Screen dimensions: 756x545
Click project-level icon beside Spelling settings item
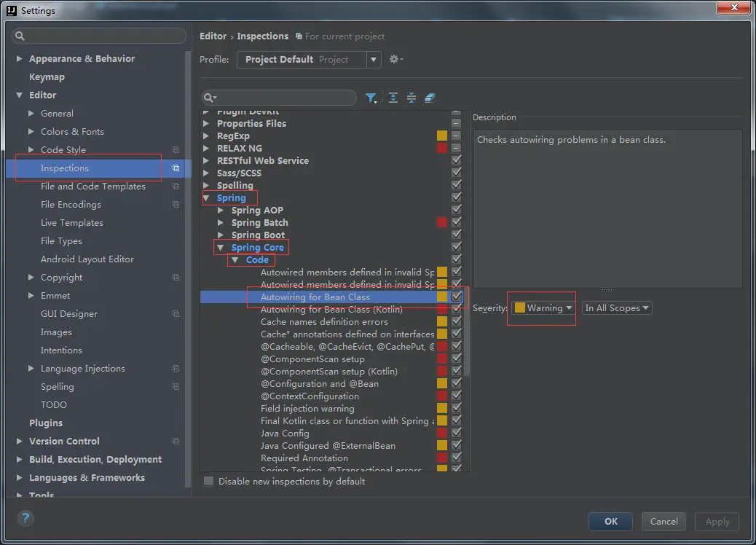click(176, 387)
